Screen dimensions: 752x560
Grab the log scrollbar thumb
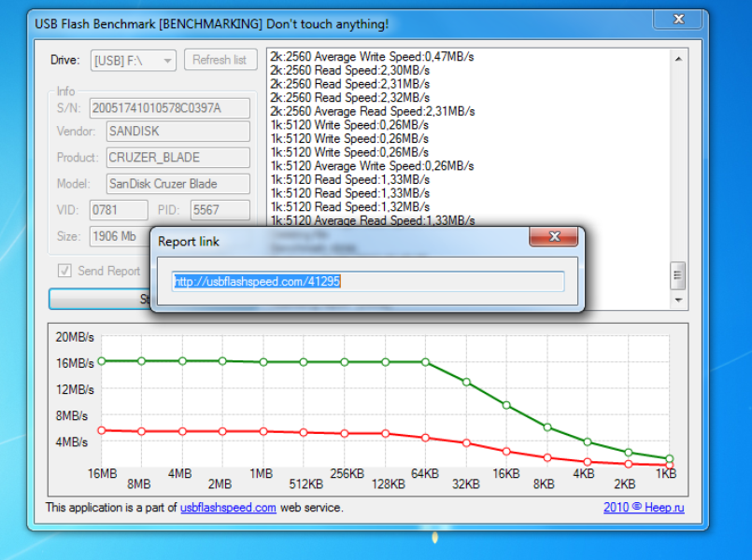point(678,275)
